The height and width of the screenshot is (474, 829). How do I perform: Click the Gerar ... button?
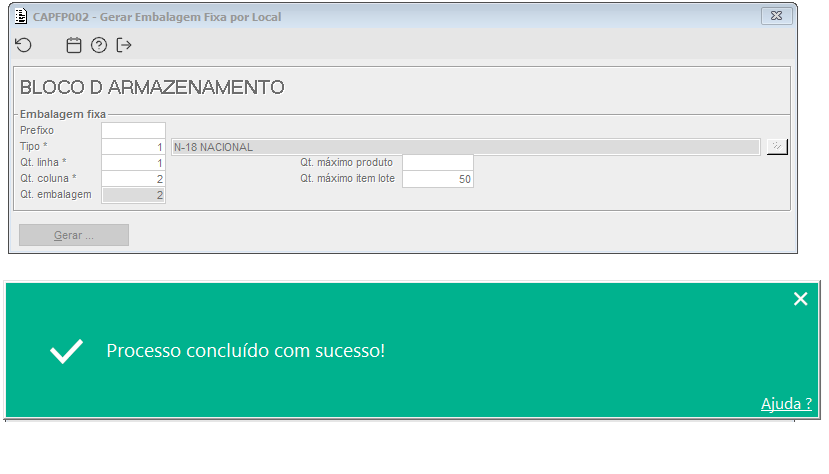click(x=74, y=235)
